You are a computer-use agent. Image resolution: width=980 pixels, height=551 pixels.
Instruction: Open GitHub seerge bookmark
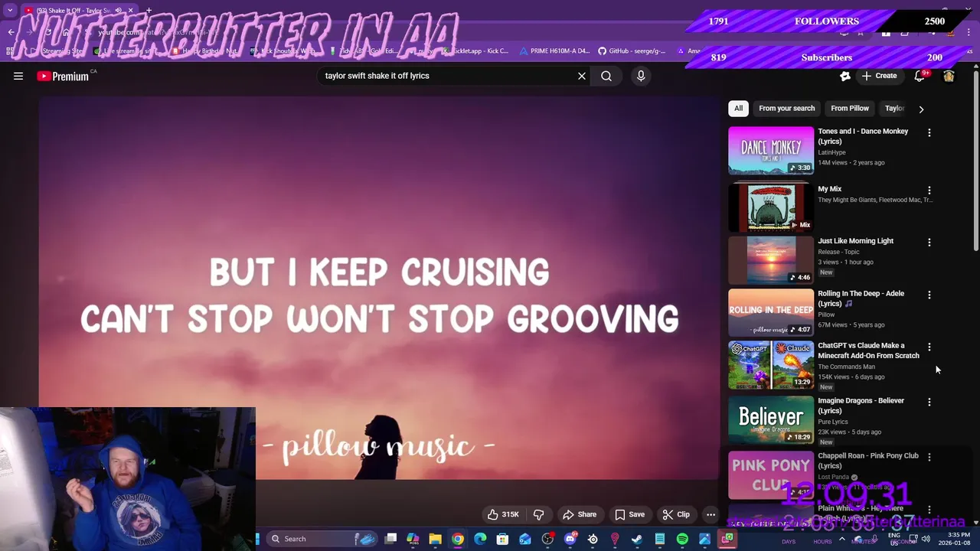coord(632,51)
